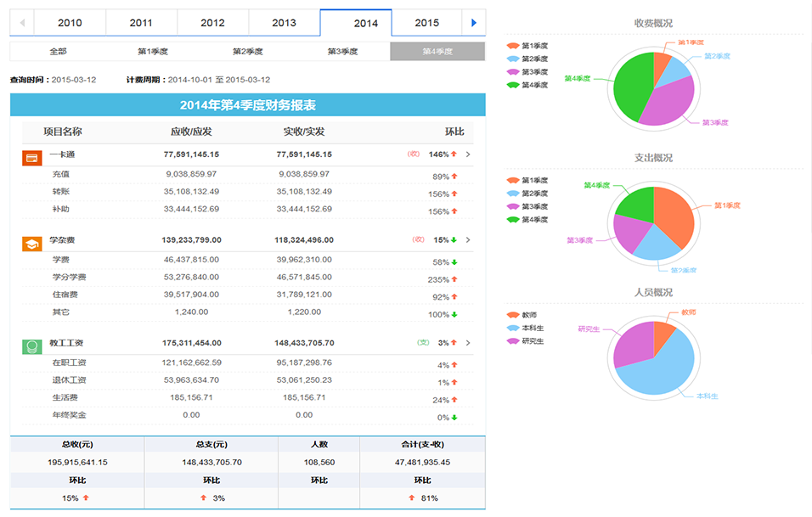Open the 2015 year tab

[x=426, y=23]
